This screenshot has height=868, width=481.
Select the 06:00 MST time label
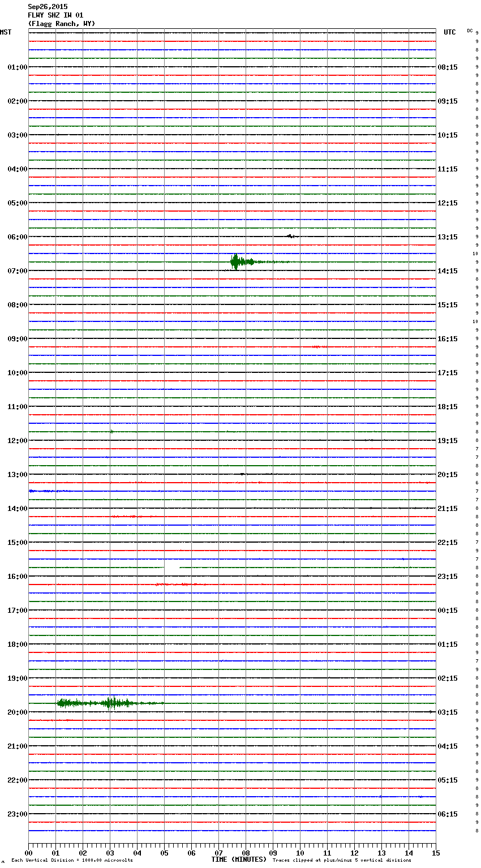click(x=17, y=237)
